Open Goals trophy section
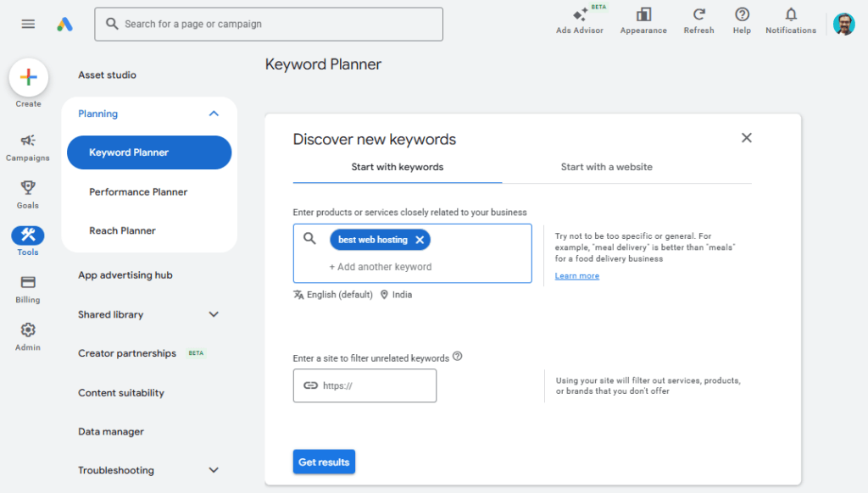Screen dimensions: 868x493 28,195
